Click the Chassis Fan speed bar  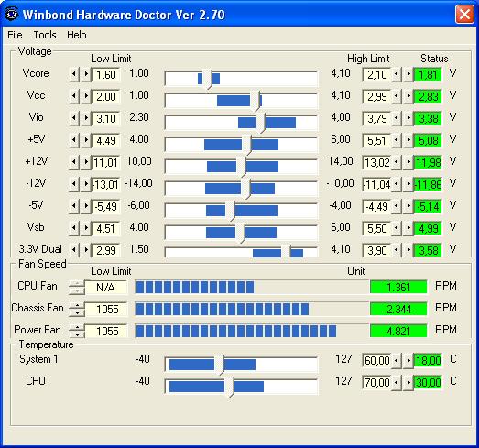pyautogui.click(x=252, y=310)
